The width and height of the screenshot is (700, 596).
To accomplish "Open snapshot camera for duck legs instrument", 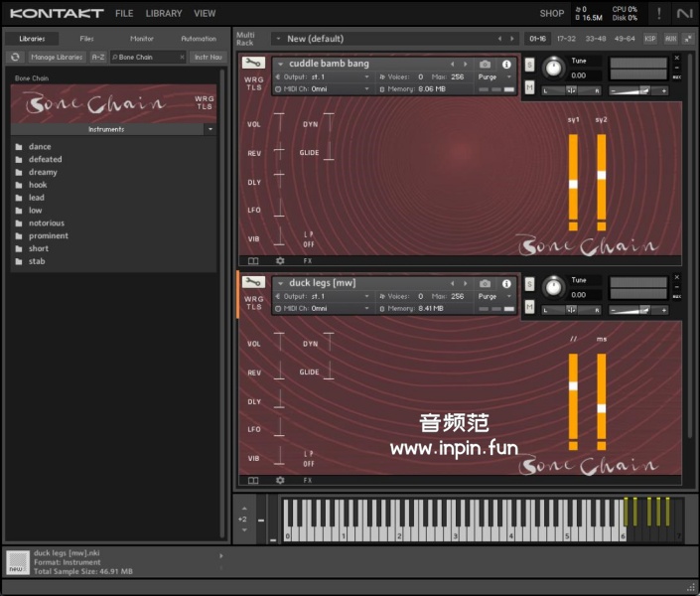I will (486, 283).
